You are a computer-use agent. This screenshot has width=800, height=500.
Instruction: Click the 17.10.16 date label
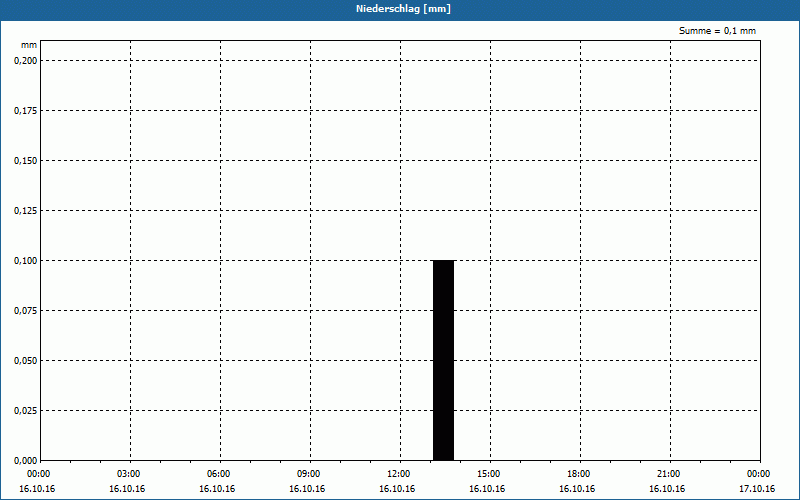pyautogui.click(x=757, y=489)
